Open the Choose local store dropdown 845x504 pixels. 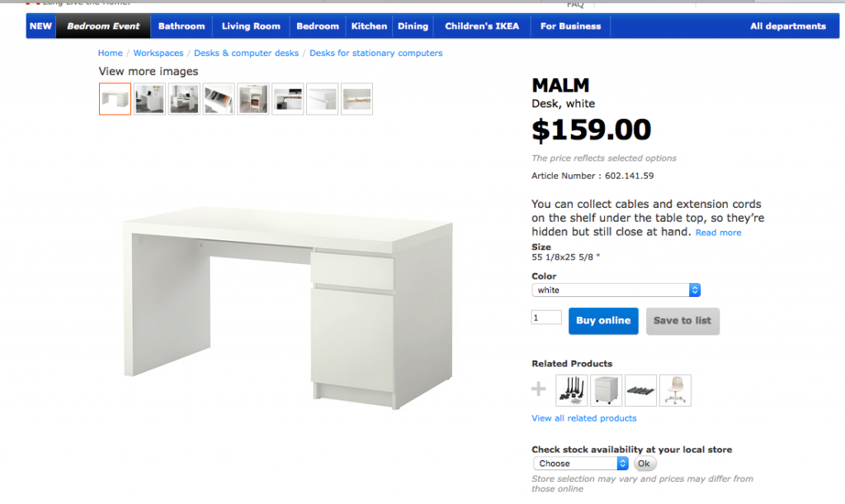pos(580,463)
